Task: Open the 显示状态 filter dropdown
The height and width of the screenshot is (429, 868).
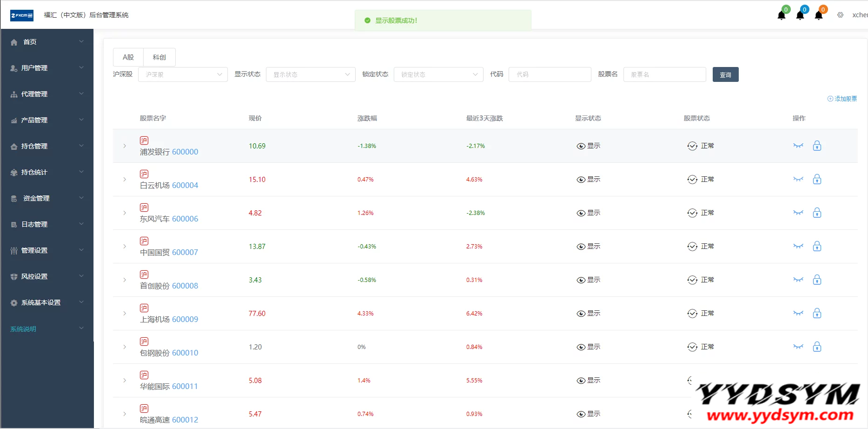Action: coord(311,74)
